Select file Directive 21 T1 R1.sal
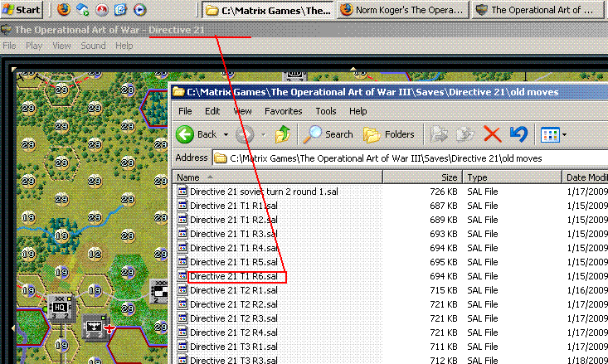The width and height of the screenshot is (608, 364). pyautogui.click(x=233, y=206)
